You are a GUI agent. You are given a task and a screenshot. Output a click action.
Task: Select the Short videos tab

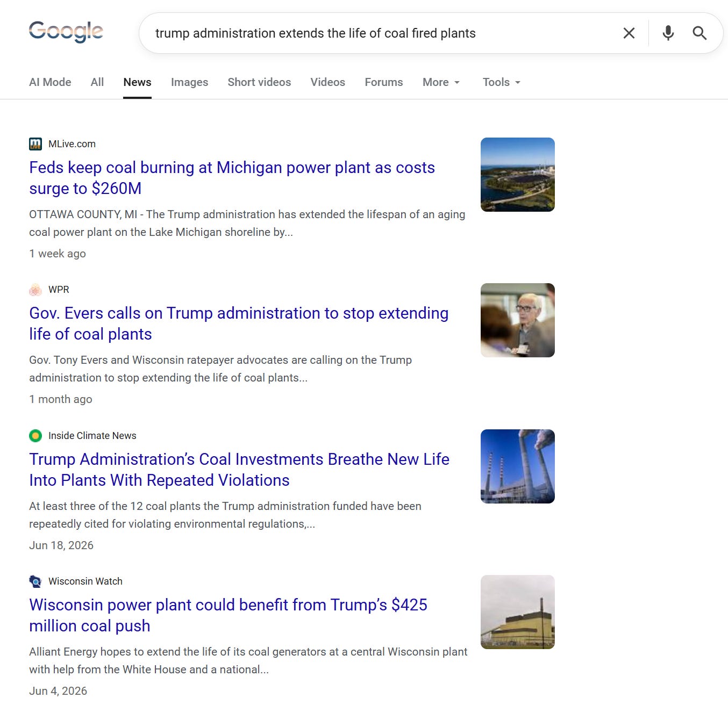tap(259, 82)
